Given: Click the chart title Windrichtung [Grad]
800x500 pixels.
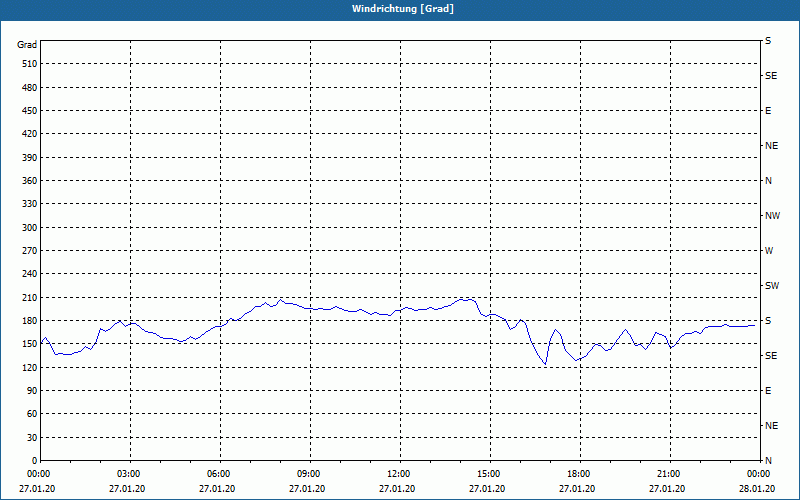Looking at the screenshot, I should point(403,9).
